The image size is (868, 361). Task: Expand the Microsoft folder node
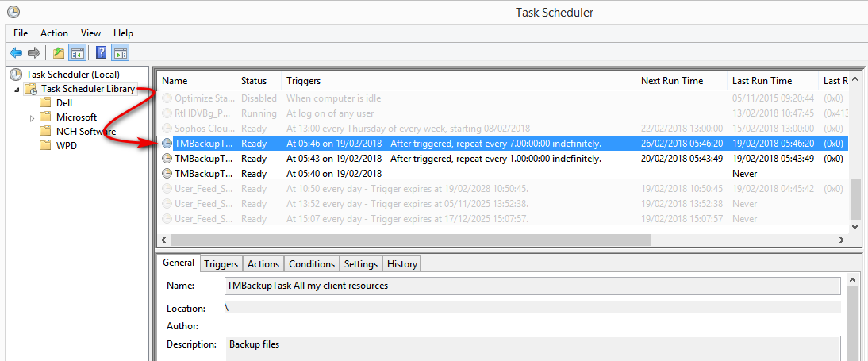32,118
